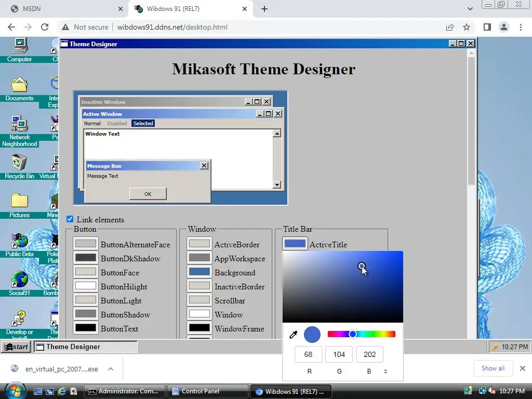
Task: Click the Not secure warning icon
Action: (65, 27)
